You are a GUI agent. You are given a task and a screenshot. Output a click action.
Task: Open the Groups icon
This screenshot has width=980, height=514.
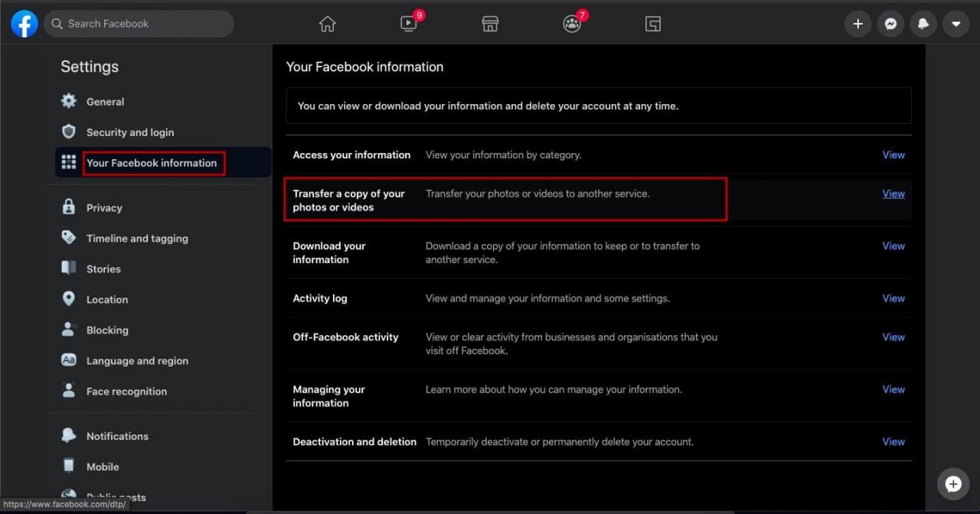572,24
